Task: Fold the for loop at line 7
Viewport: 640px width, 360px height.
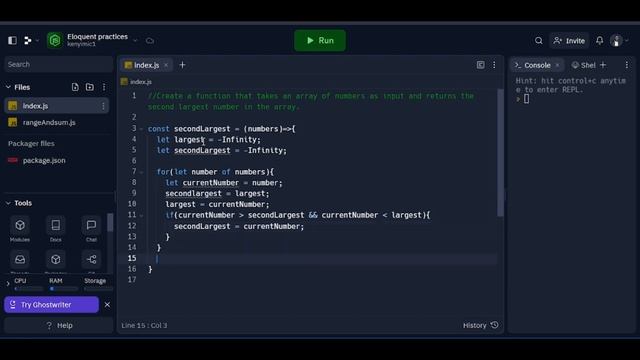Action: pos(141,172)
